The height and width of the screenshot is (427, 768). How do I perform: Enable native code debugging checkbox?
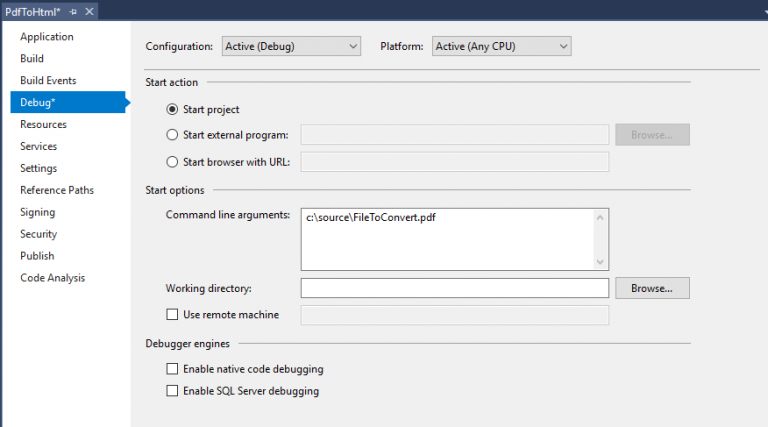pos(173,369)
